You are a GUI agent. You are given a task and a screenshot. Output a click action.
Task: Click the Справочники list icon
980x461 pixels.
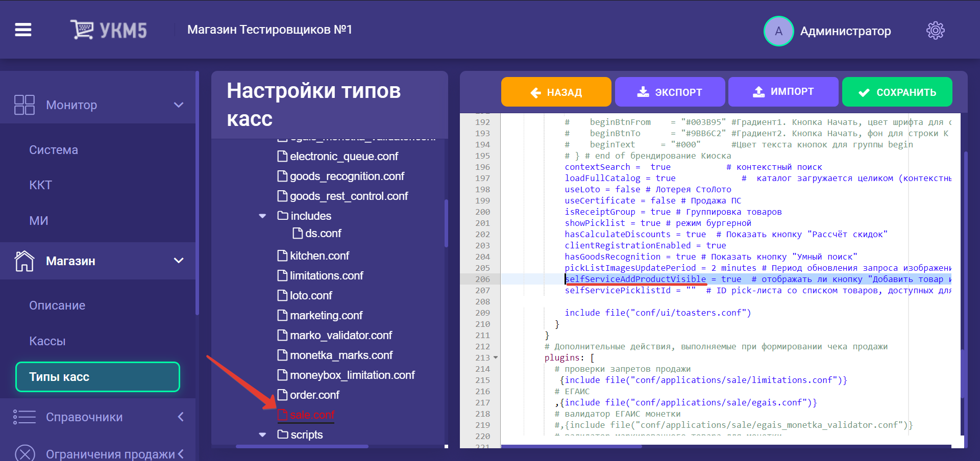click(24, 417)
